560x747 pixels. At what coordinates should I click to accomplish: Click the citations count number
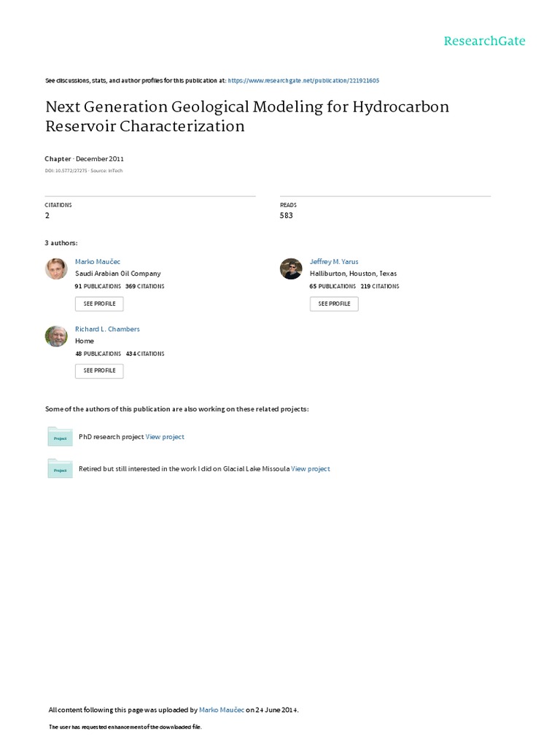[47, 216]
